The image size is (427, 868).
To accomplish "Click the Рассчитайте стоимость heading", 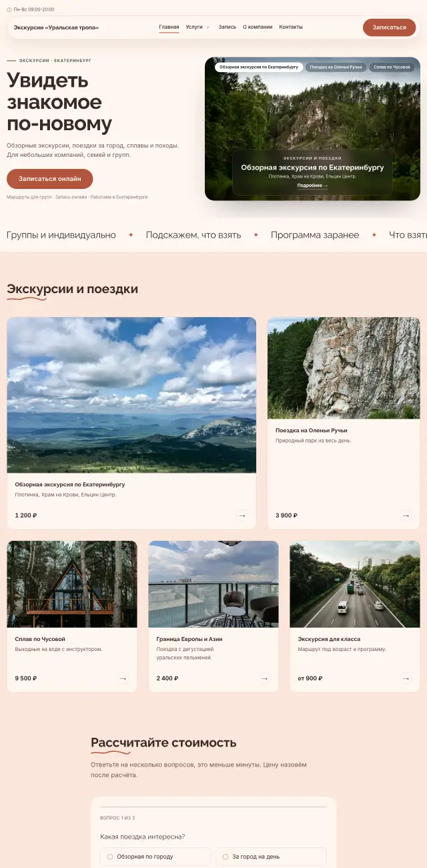I will click(163, 742).
